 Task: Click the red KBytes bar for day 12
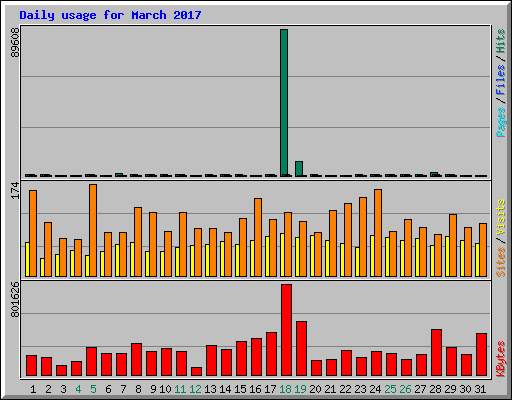[x=196, y=372]
